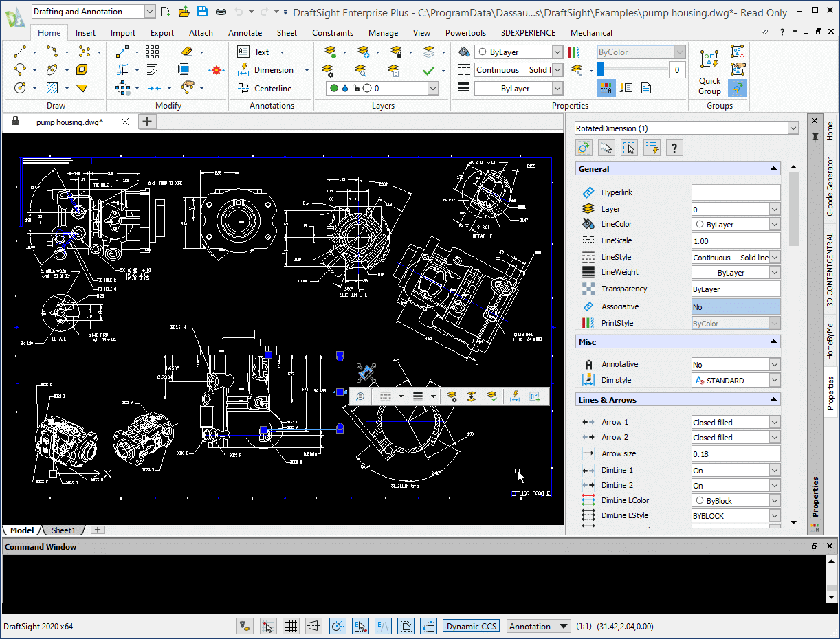Click the Print icon in quick access
The image size is (840, 639).
coord(221,12)
